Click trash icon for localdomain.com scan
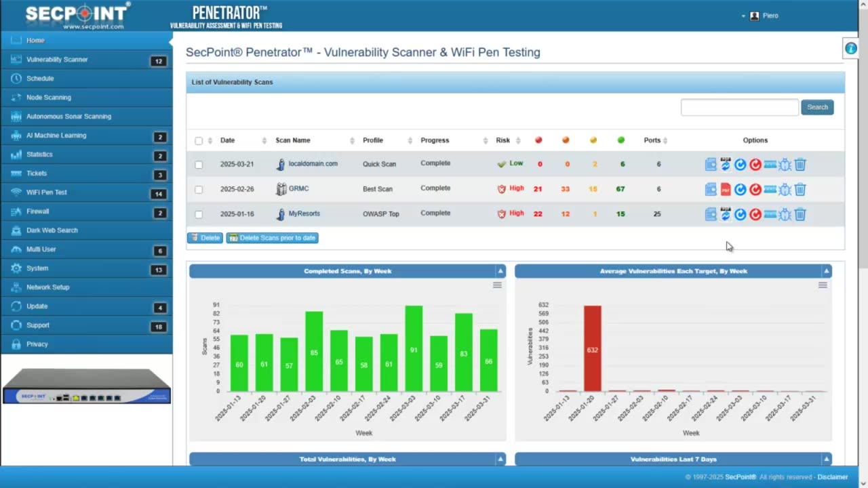 (800, 165)
